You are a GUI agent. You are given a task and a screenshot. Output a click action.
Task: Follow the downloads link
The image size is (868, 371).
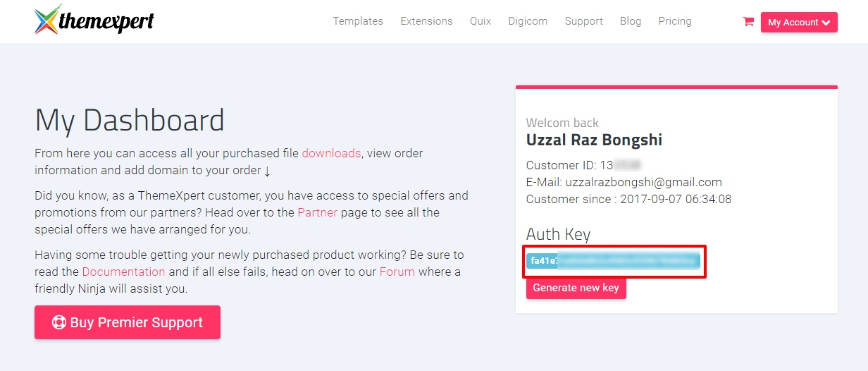tap(331, 153)
